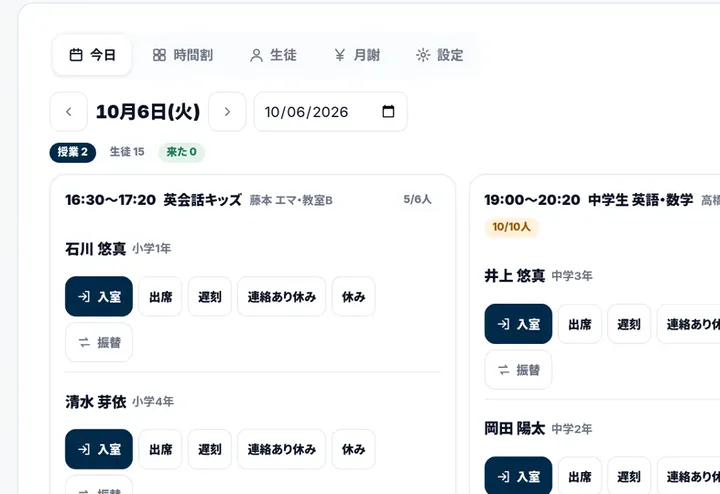This screenshot has width=720, height=494.
Task: Click the date input showing 10/06/2026
Action: click(x=331, y=112)
